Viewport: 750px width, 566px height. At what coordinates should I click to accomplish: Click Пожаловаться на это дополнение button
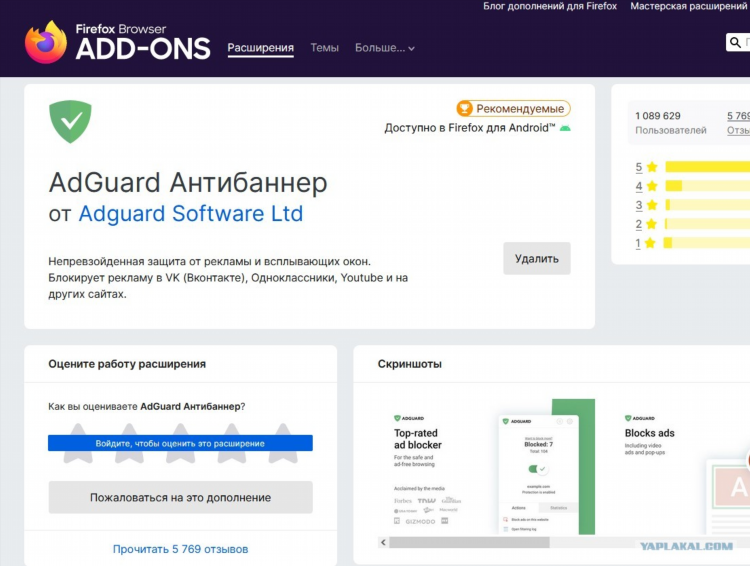coord(180,498)
